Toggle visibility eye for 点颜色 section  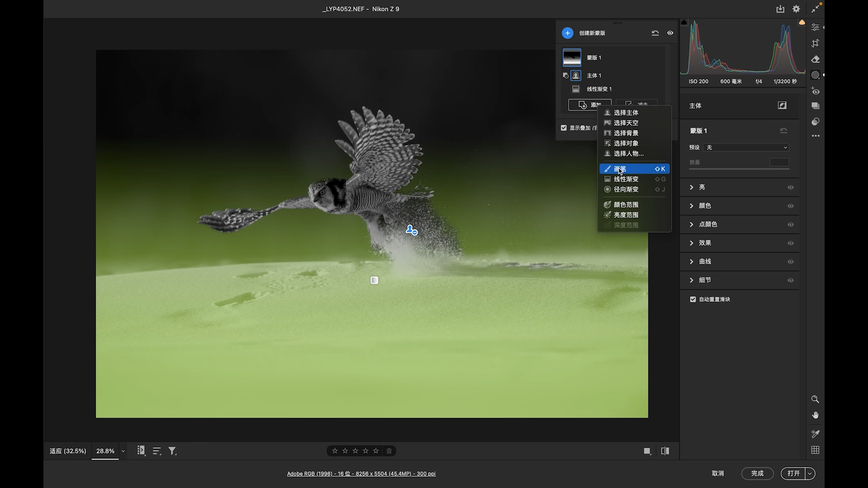point(790,225)
